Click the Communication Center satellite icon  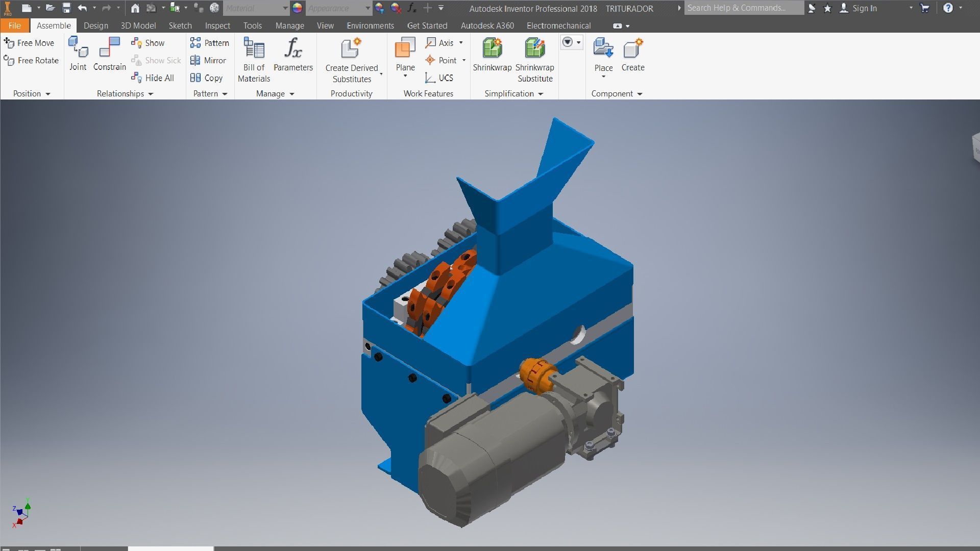[x=812, y=8]
